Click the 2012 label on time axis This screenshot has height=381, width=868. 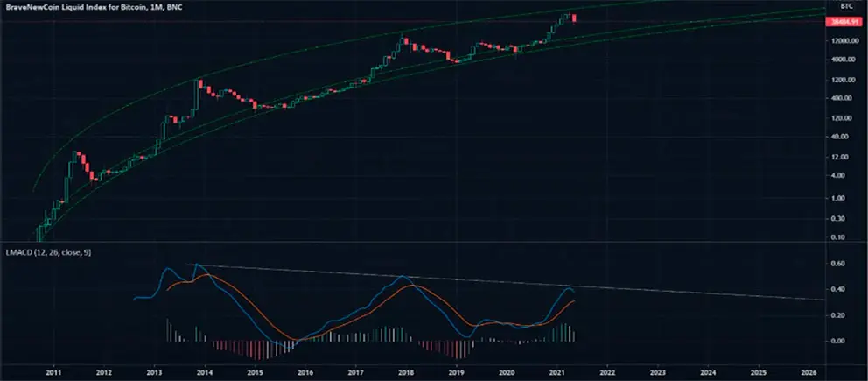[x=104, y=372]
